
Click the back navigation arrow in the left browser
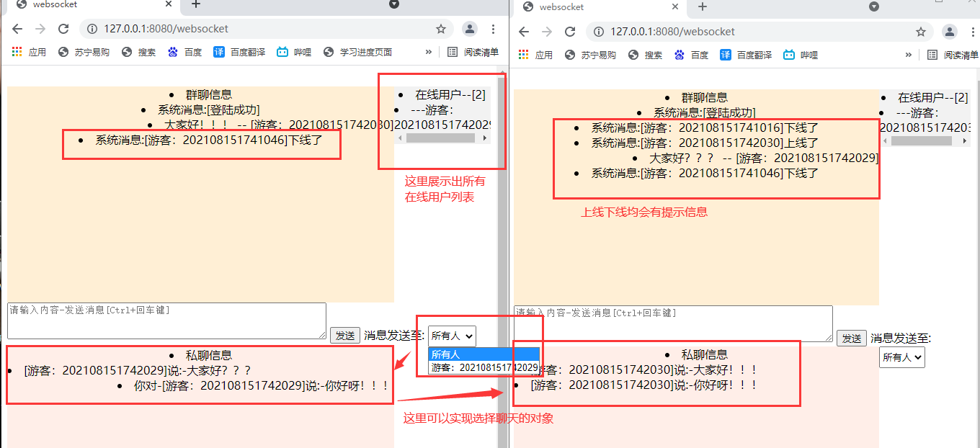[x=17, y=29]
